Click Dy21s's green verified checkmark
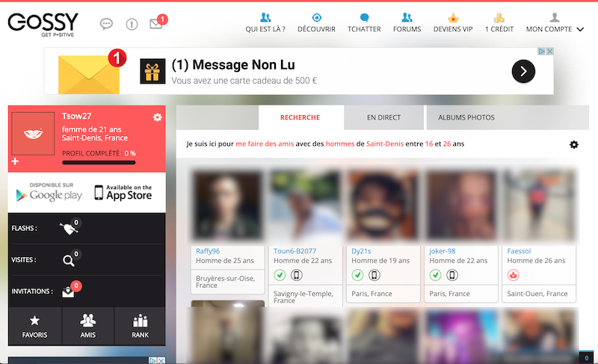Screen dimensions: 598x364 point(358,275)
